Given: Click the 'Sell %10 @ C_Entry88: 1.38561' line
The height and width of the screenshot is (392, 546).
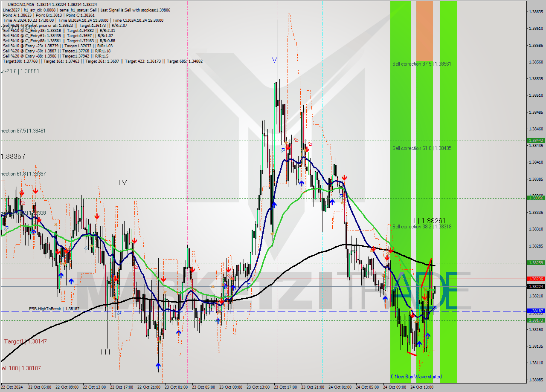Looking at the screenshot, I should [59, 41].
